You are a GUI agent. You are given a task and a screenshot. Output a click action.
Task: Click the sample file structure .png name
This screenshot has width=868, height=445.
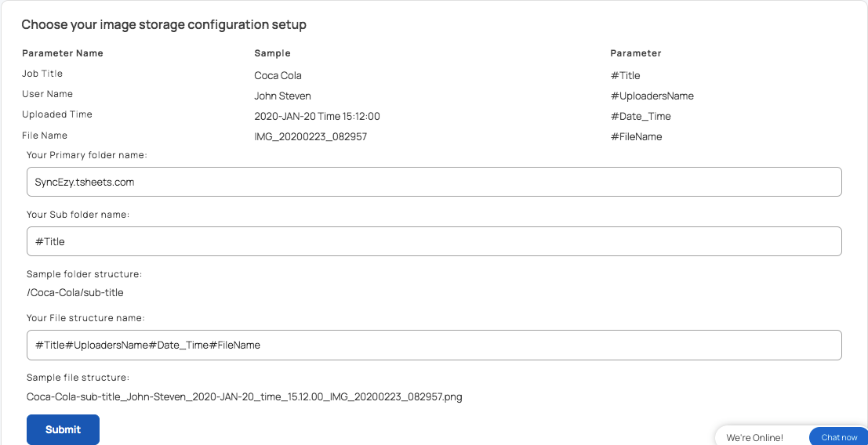click(244, 397)
